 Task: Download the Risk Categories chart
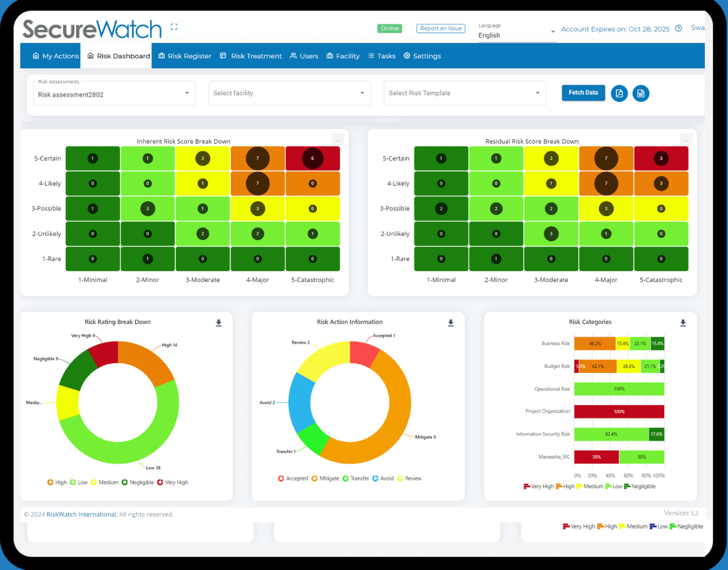click(x=683, y=323)
